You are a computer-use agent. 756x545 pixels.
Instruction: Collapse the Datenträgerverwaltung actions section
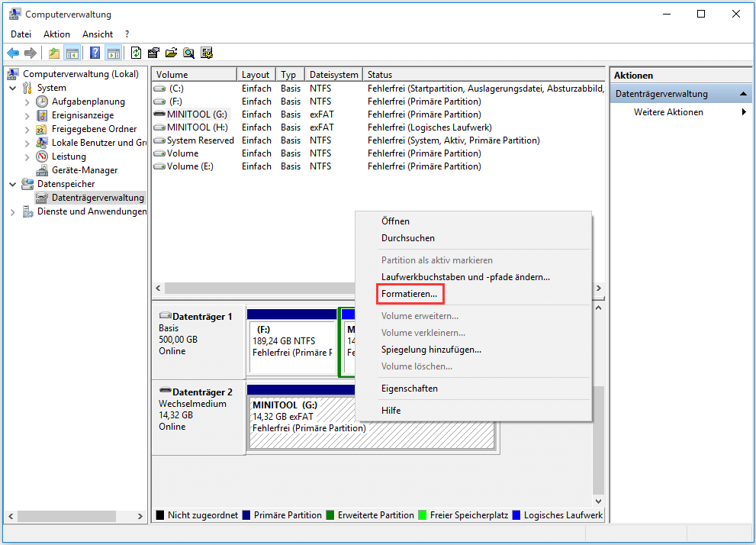pyautogui.click(x=743, y=94)
